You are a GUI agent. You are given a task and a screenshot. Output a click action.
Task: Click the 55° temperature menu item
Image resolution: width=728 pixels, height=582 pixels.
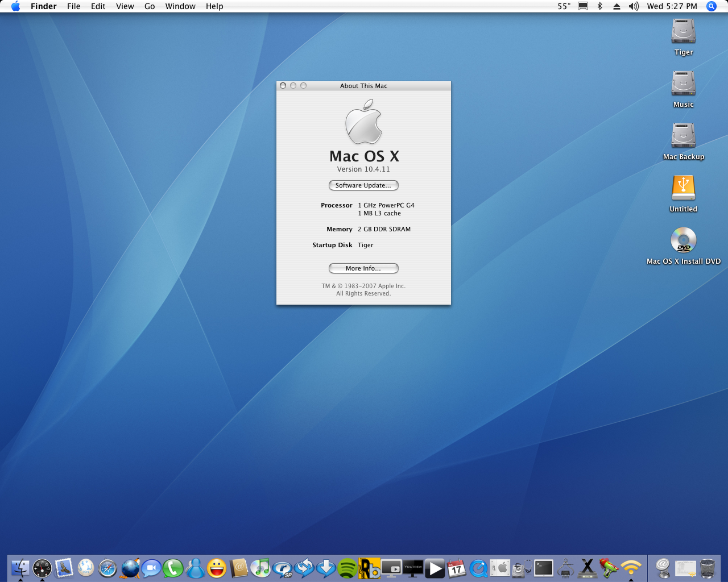coord(564,6)
